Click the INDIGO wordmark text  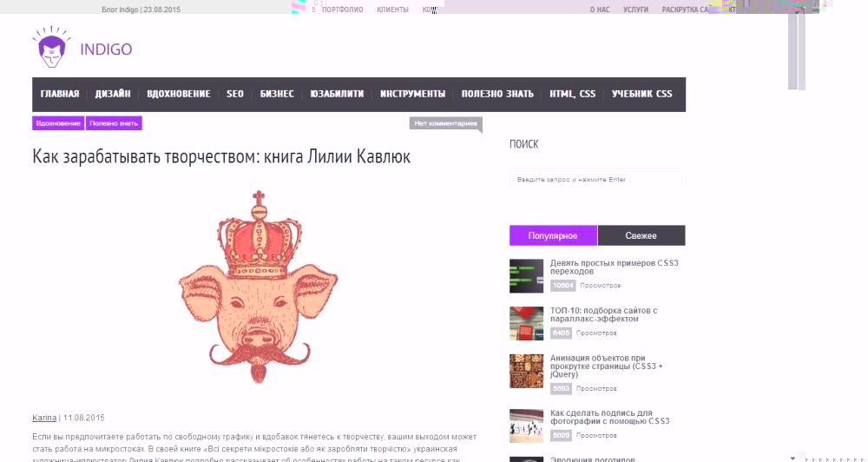[x=106, y=49]
